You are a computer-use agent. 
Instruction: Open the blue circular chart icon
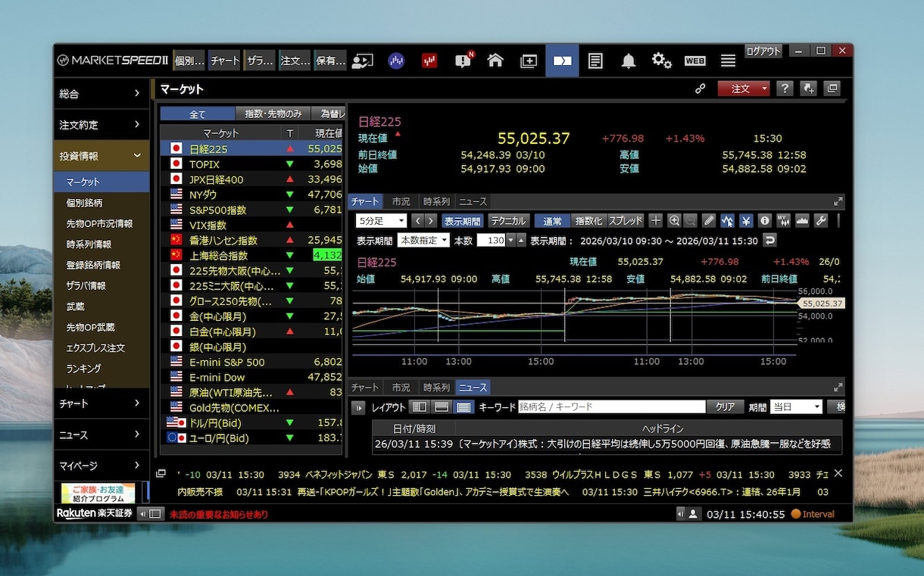pyautogui.click(x=396, y=61)
